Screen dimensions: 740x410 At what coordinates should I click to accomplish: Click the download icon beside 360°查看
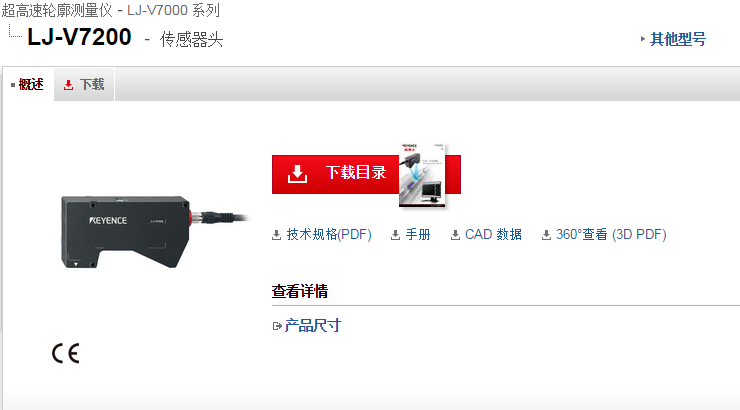547,235
